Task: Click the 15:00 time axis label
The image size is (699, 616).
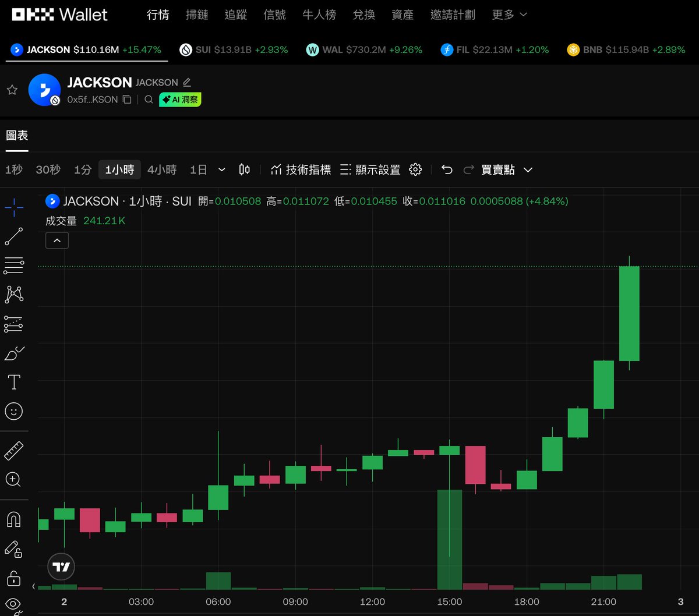Action: (450, 602)
